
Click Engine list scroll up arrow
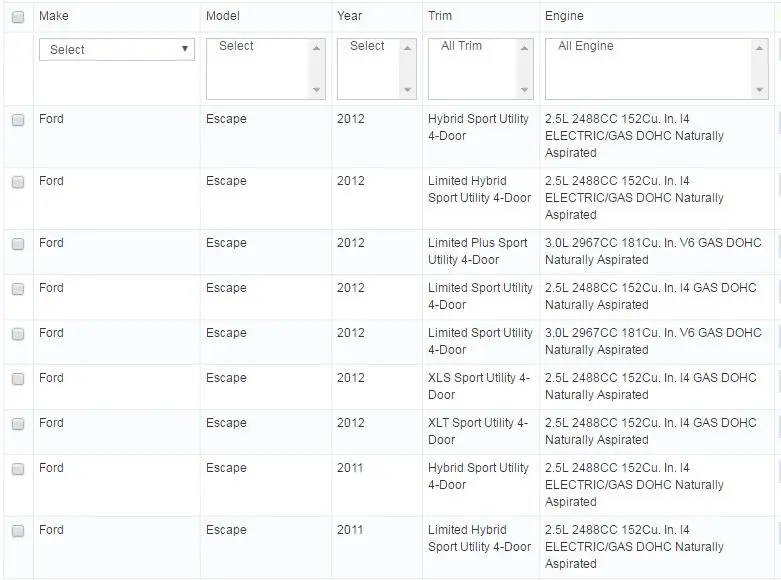[x=759, y=48]
